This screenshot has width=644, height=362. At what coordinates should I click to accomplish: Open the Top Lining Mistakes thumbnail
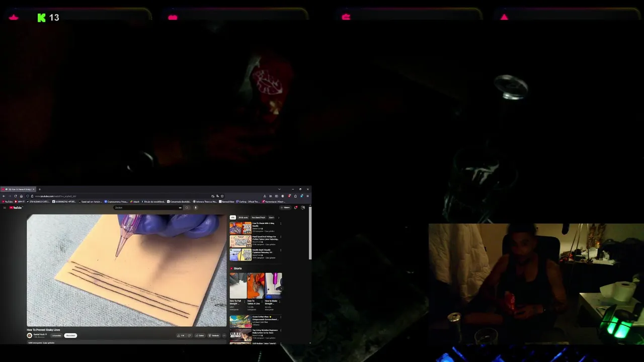[240, 334]
